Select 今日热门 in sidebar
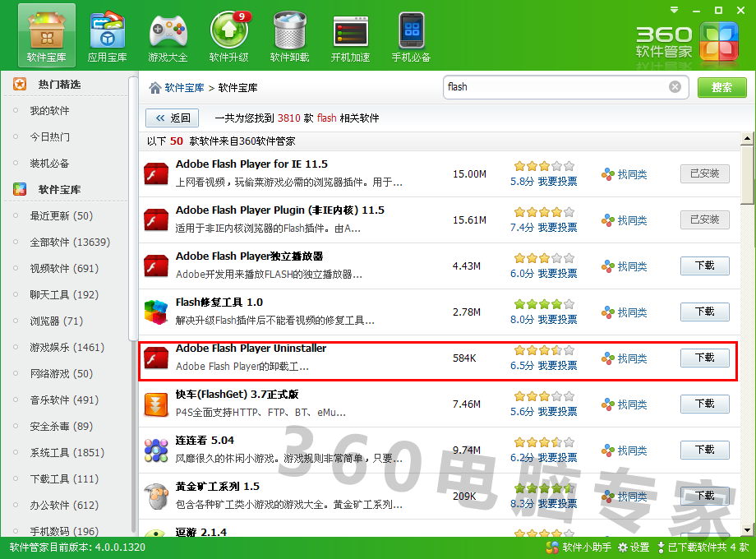The height and width of the screenshot is (559, 756). [49, 137]
